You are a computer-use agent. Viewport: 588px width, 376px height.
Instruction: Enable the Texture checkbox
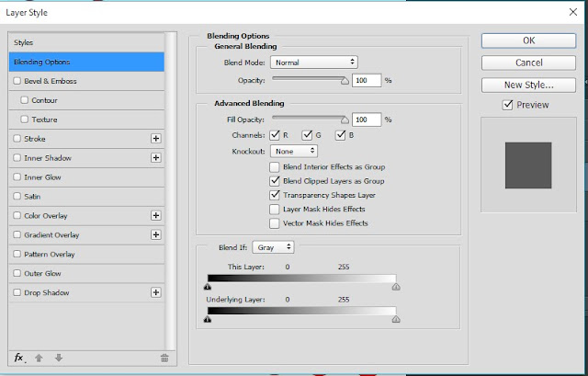pyautogui.click(x=25, y=119)
